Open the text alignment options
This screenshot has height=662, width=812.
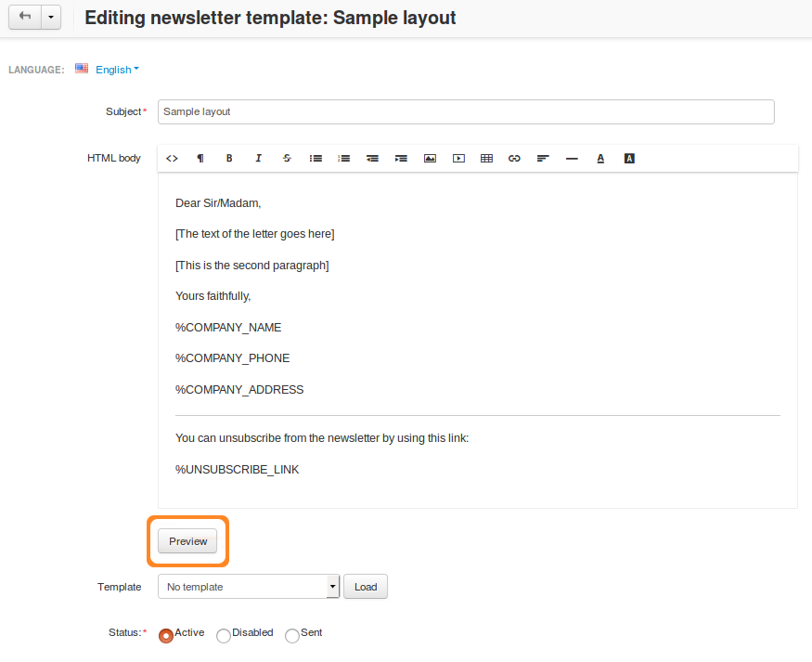(x=543, y=159)
